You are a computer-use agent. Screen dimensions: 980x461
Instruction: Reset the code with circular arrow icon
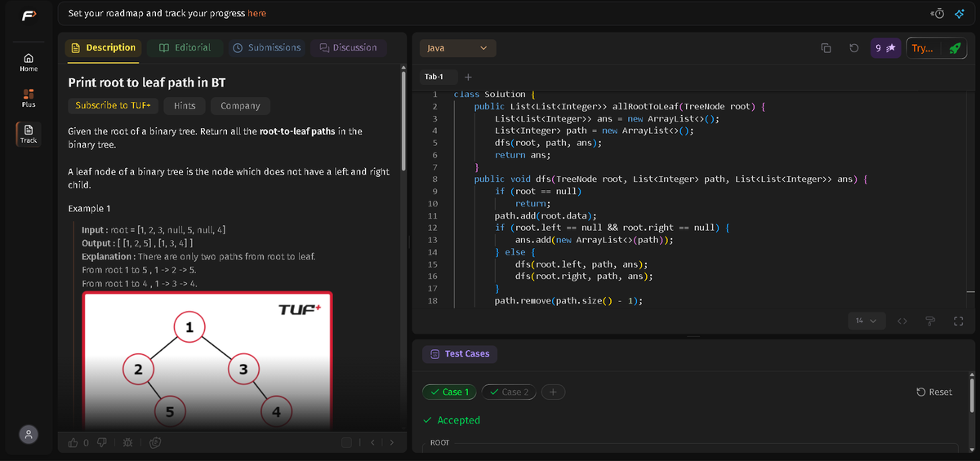coord(853,48)
